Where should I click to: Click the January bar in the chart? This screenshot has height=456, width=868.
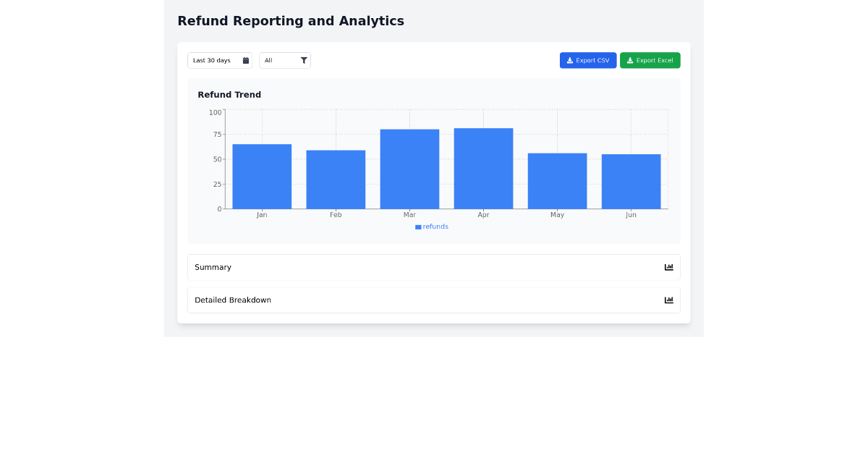(x=261, y=176)
